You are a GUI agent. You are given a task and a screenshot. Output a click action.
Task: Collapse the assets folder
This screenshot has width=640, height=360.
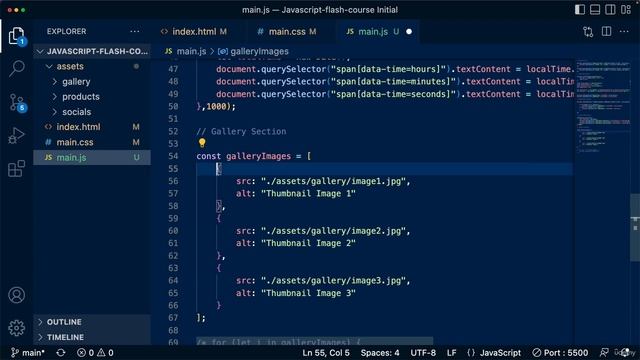coord(92,66)
